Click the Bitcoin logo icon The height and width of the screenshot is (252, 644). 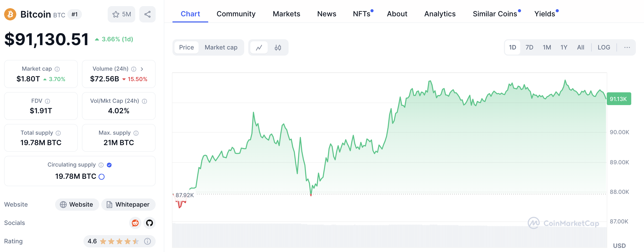coord(10,14)
